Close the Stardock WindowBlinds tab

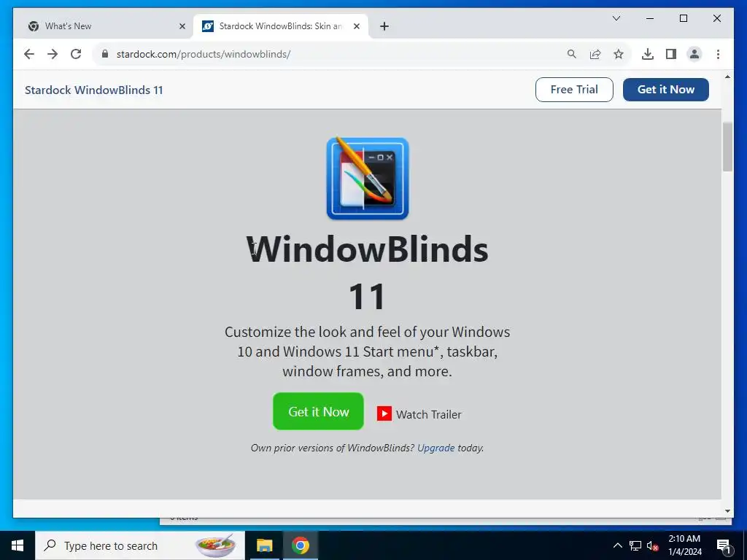click(x=356, y=26)
